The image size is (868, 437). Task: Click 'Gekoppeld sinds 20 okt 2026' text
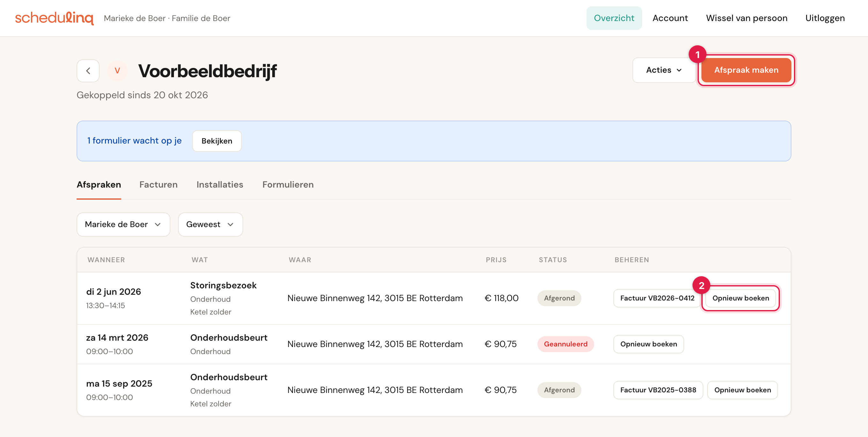142,95
